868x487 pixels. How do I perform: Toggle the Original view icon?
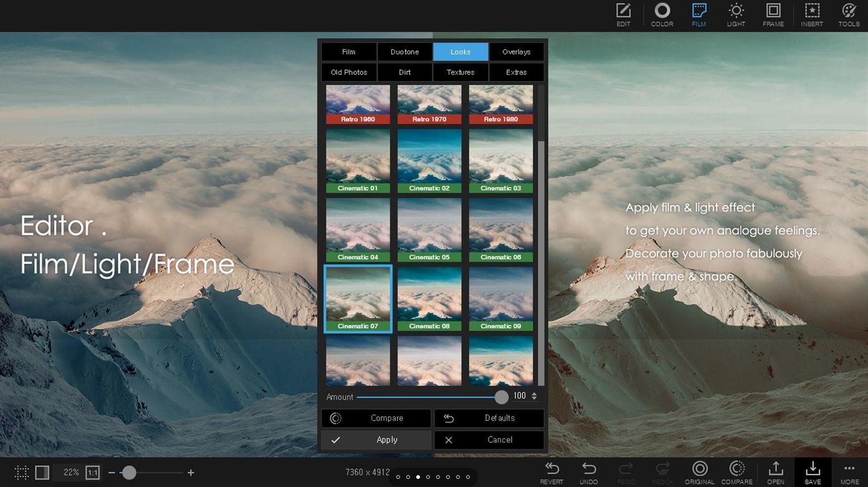coord(700,472)
